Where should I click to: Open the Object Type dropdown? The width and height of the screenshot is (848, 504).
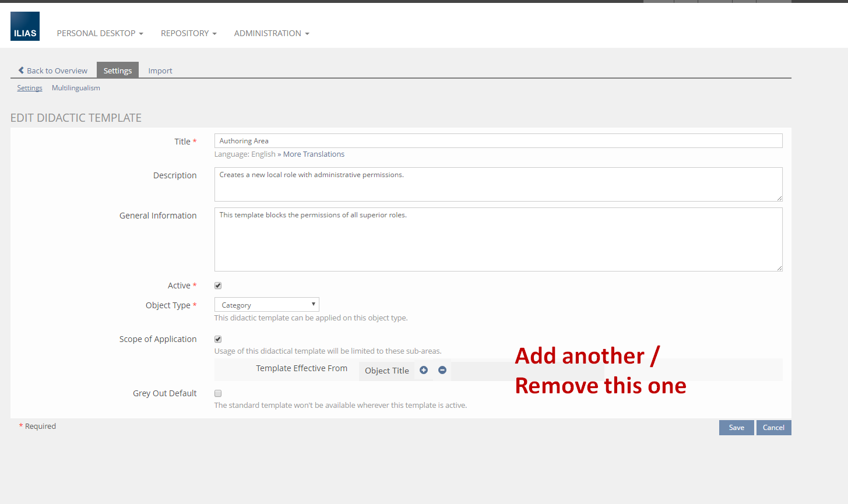(266, 305)
